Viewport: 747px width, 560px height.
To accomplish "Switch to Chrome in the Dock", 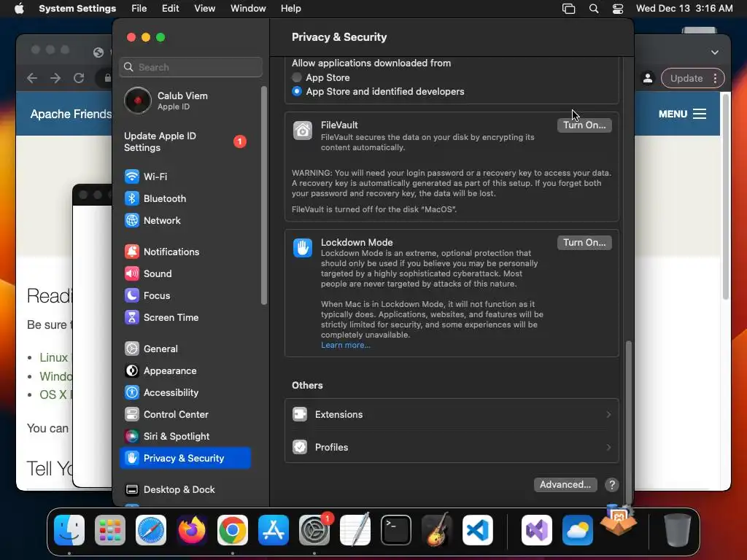I will (x=233, y=530).
